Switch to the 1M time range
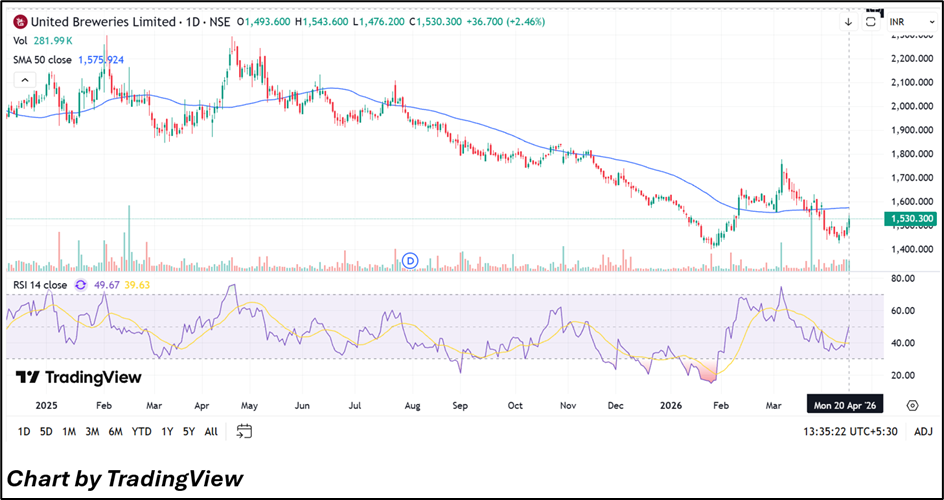944x500 pixels. click(x=69, y=431)
